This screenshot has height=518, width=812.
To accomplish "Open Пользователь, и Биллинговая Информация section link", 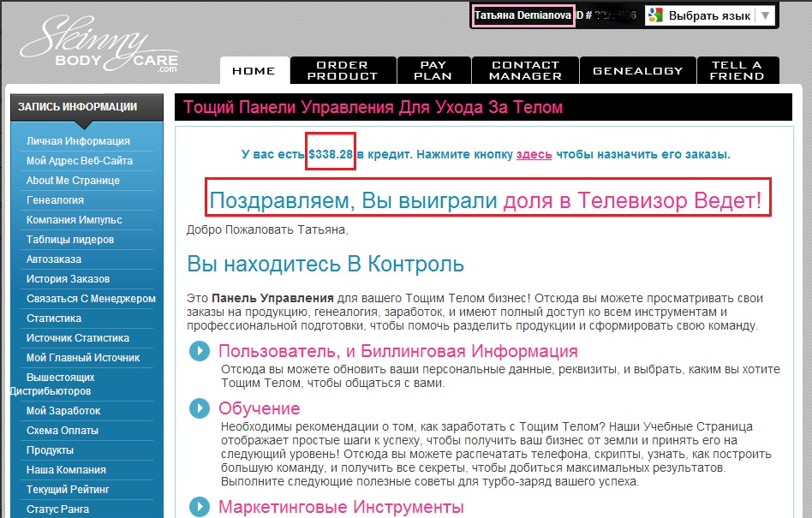I will pyautogui.click(x=397, y=351).
